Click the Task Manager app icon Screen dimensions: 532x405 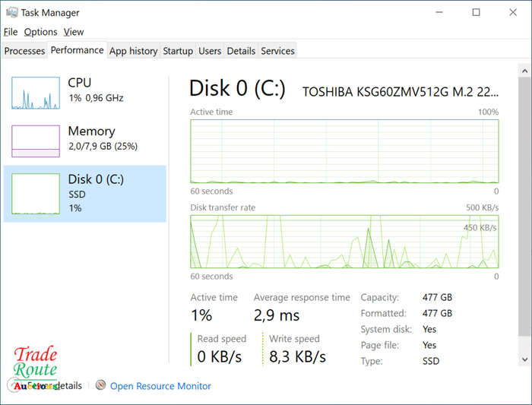[11, 13]
